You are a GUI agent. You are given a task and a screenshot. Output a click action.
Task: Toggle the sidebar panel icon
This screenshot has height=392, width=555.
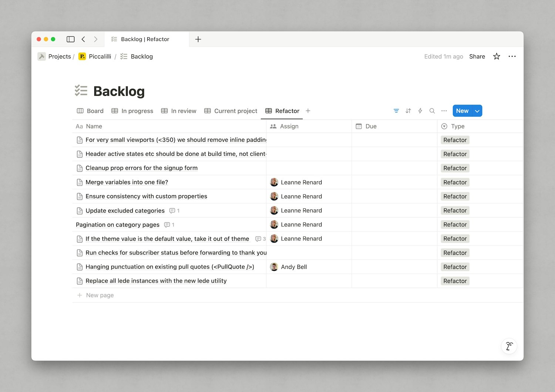[70, 39]
